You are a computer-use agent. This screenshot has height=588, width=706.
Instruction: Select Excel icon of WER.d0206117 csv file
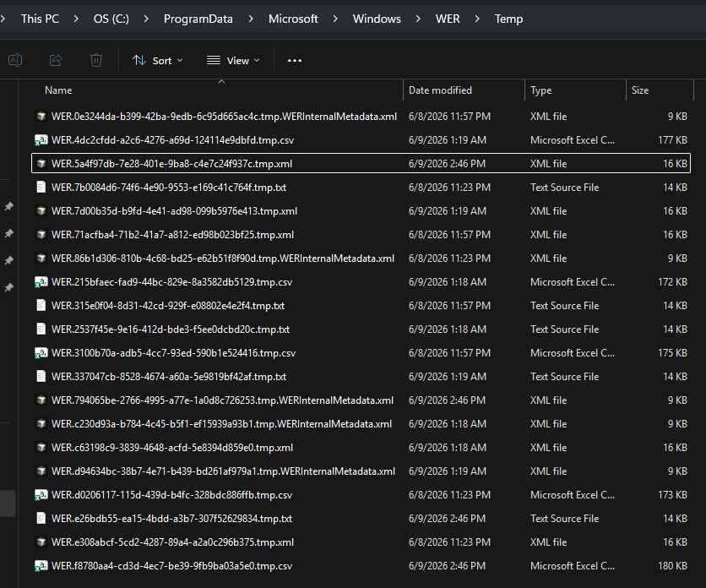(41, 495)
